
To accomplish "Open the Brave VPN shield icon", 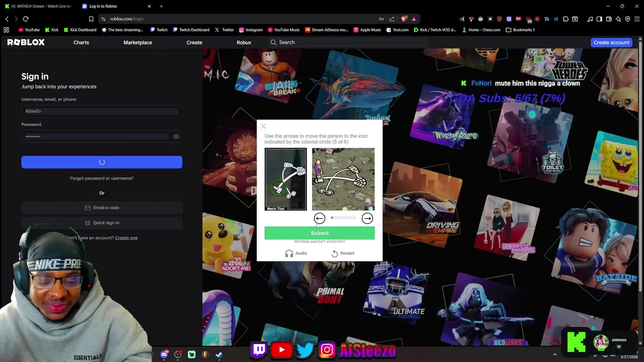I will (x=627, y=19).
